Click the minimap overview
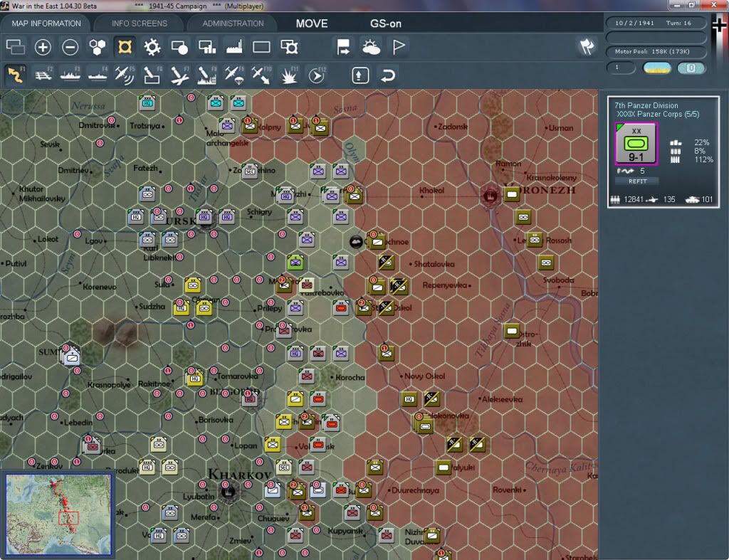729x560 pixels. (x=58, y=514)
